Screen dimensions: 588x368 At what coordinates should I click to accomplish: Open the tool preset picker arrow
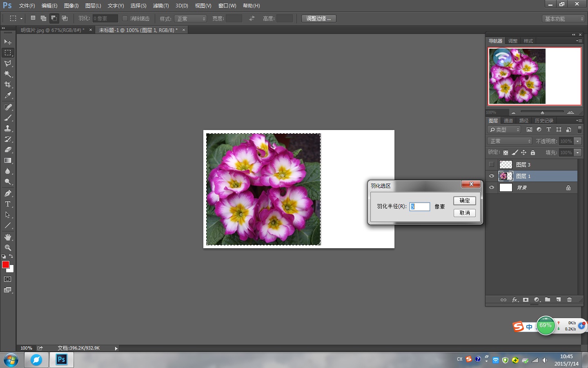[21, 18]
